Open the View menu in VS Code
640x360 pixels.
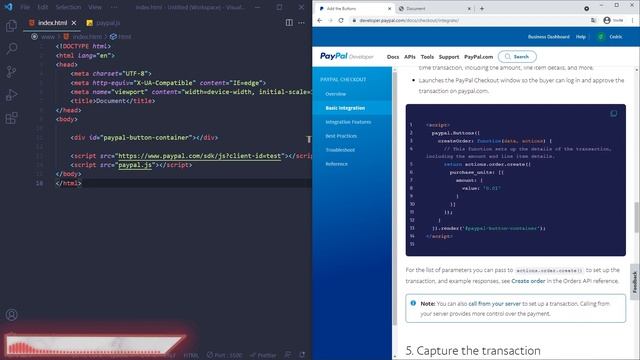pos(95,7)
